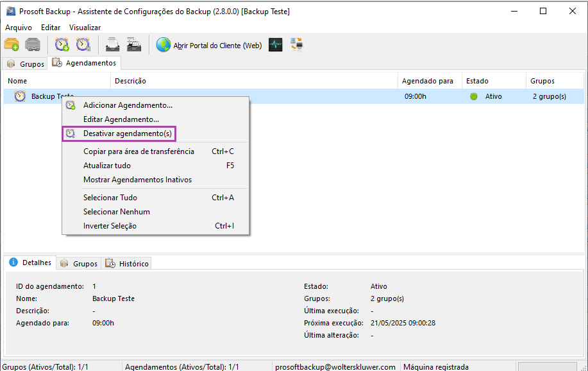
Task: Open the Editar menu
Action: click(51, 28)
